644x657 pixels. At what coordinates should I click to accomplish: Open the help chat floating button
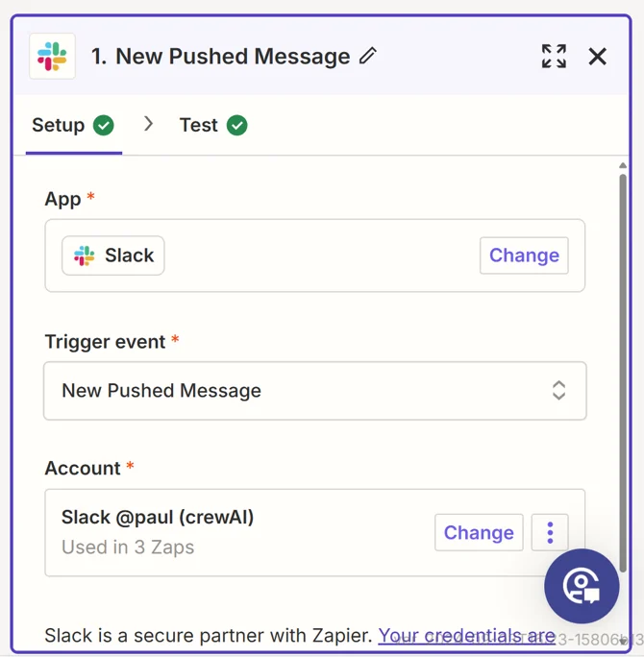click(x=582, y=586)
